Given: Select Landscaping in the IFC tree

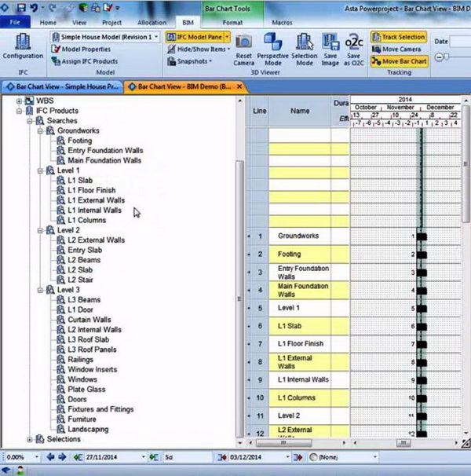Looking at the screenshot, I should pos(88,429).
